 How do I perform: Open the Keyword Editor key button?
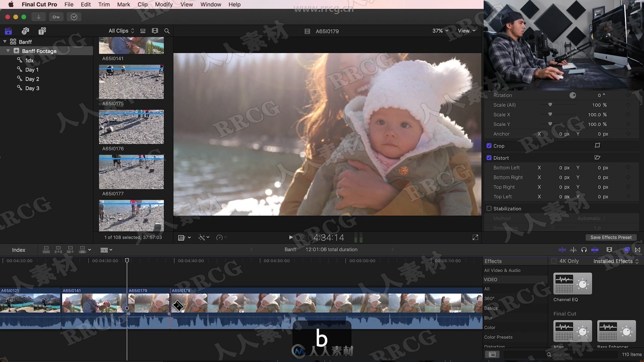tap(56, 17)
